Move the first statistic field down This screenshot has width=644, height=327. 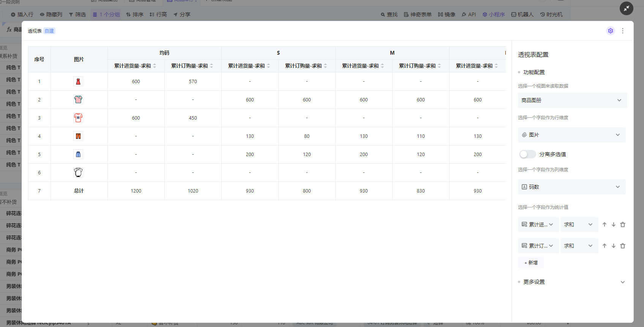614,224
